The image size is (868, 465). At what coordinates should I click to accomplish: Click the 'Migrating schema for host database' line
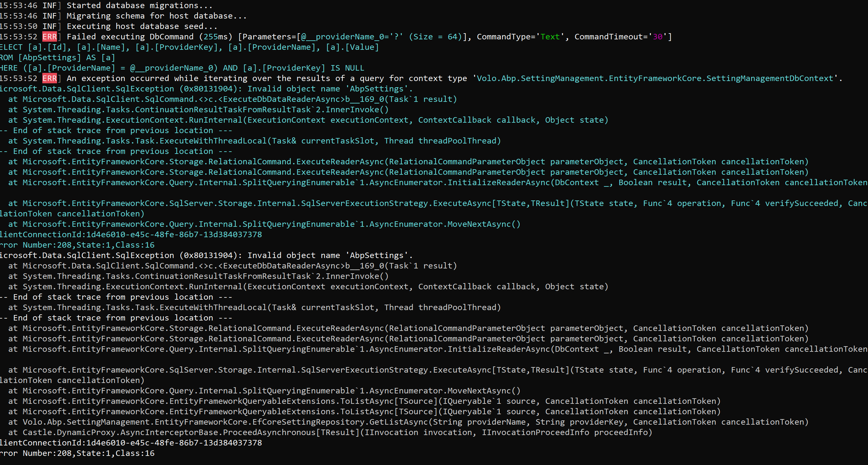[x=156, y=16]
